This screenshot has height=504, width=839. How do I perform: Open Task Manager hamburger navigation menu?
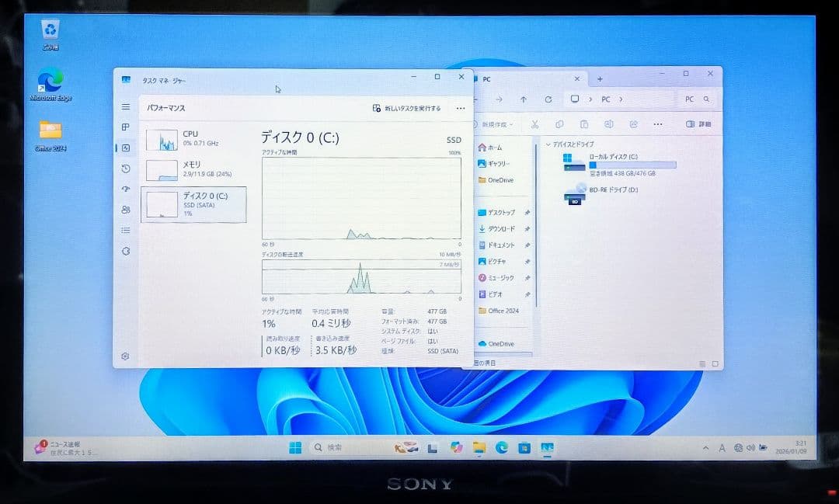click(125, 106)
